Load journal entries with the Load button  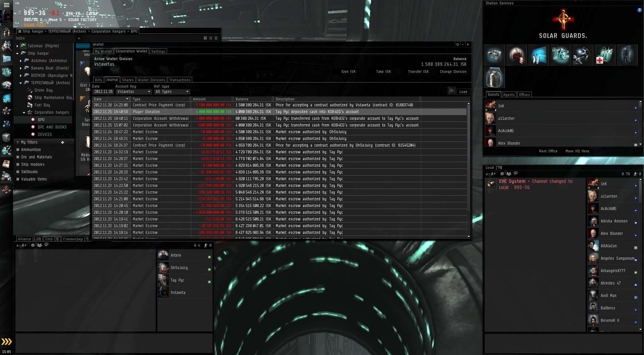tap(463, 92)
